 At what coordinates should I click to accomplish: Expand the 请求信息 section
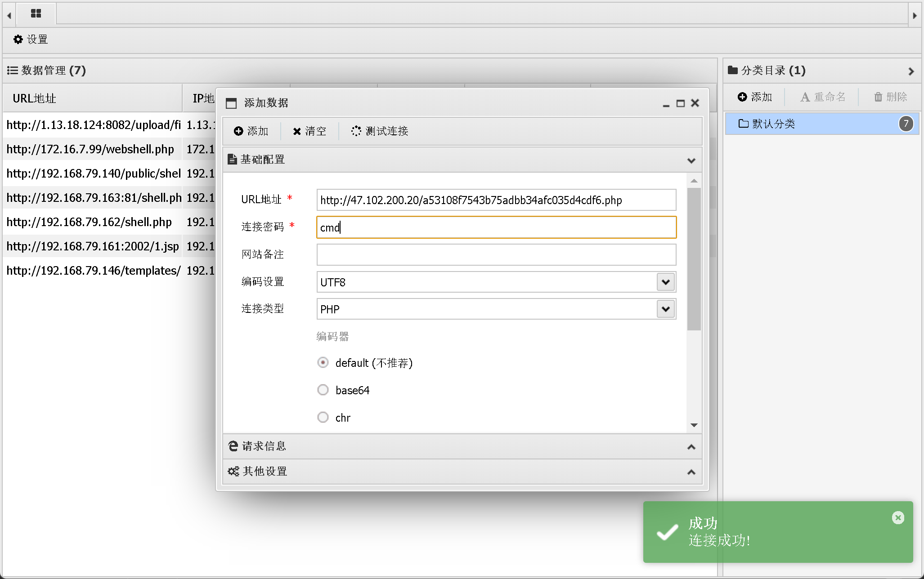point(691,447)
